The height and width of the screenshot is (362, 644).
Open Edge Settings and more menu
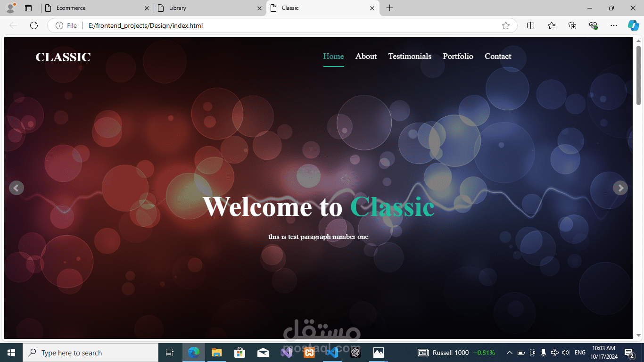click(614, 25)
